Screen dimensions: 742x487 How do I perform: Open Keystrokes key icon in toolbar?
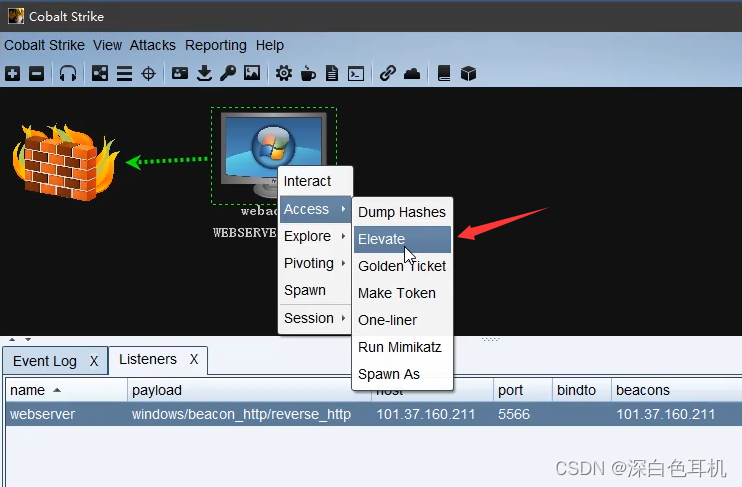point(228,73)
